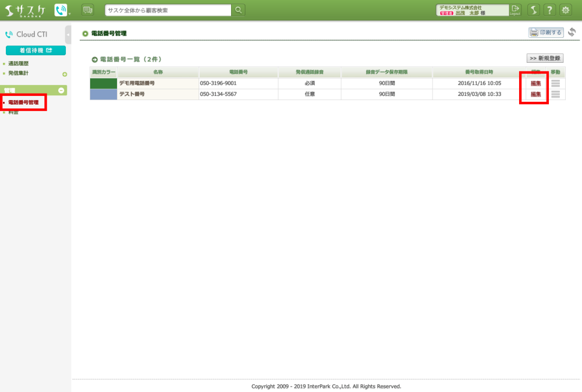Open 料金 in the sidebar
This screenshot has width=582, height=392.
[13, 112]
